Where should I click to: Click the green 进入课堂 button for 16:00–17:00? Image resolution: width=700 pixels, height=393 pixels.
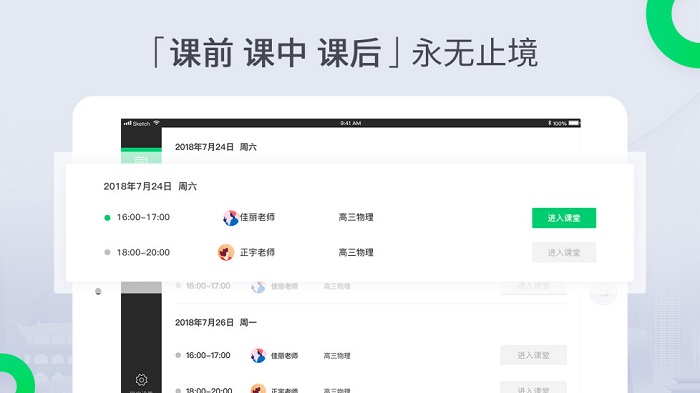[x=564, y=218]
